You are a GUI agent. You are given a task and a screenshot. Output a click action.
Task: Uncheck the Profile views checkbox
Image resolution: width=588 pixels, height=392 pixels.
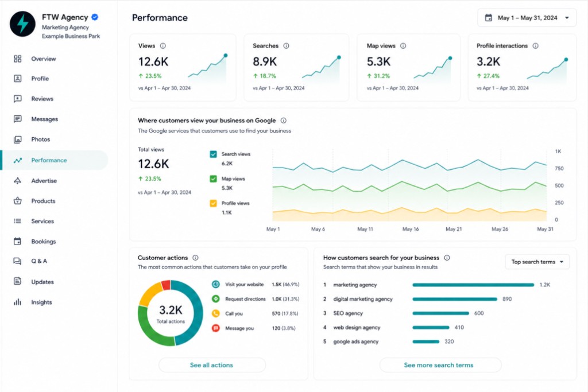(x=214, y=203)
